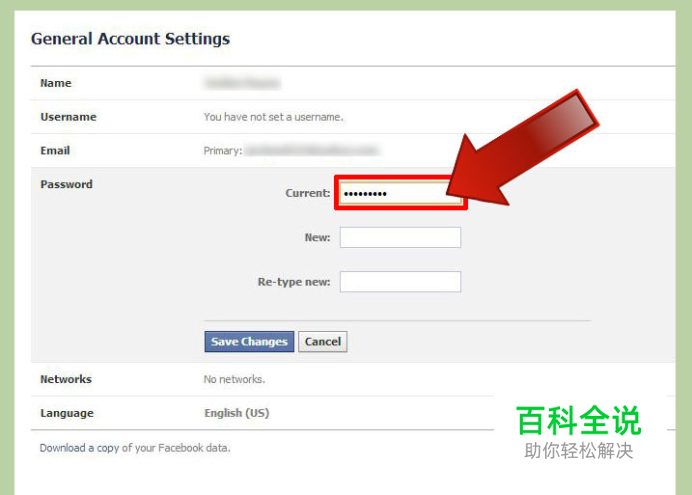Open the Networks settings row
Viewport: 692px width, 495px height.
353,379
